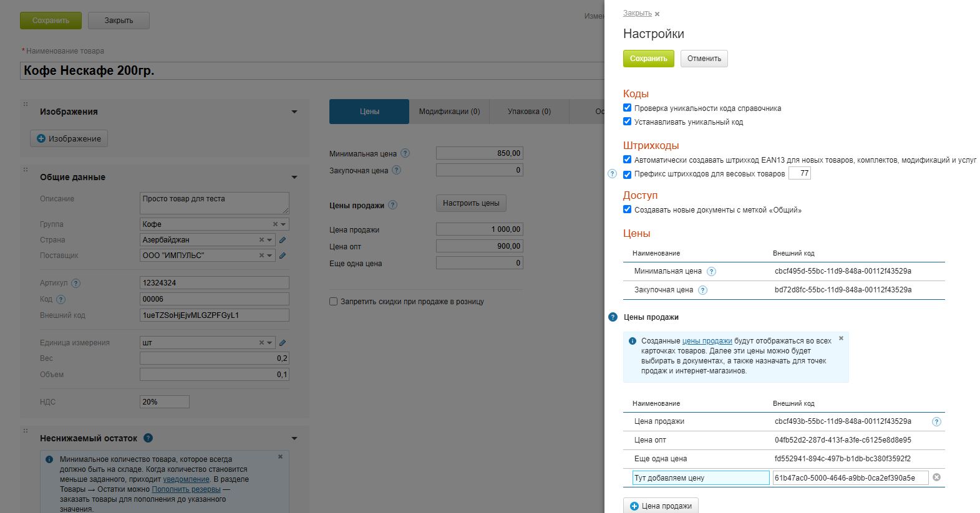The height and width of the screenshot is (513, 980).
Task: Delete the new price row with x icon
Action: click(936, 477)
